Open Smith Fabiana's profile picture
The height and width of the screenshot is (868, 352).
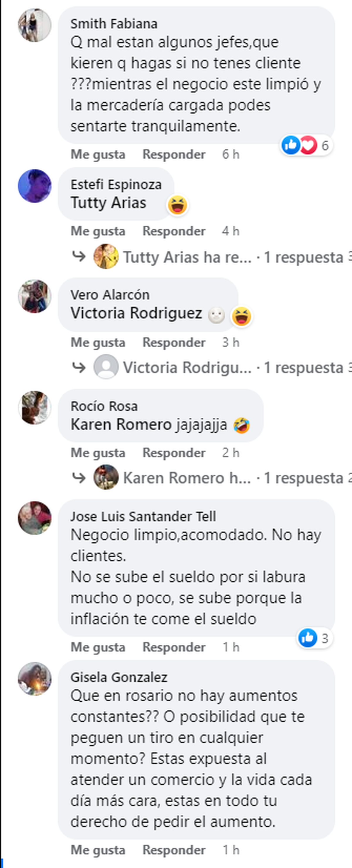point(34,25)
